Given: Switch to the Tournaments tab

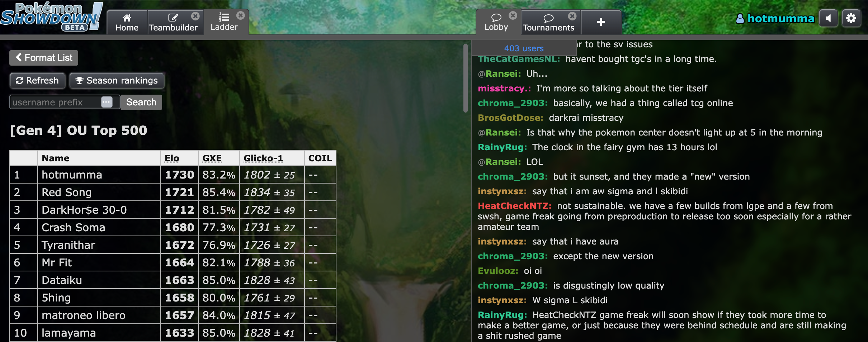Looking at the screenshot, I should pos(548,22).
